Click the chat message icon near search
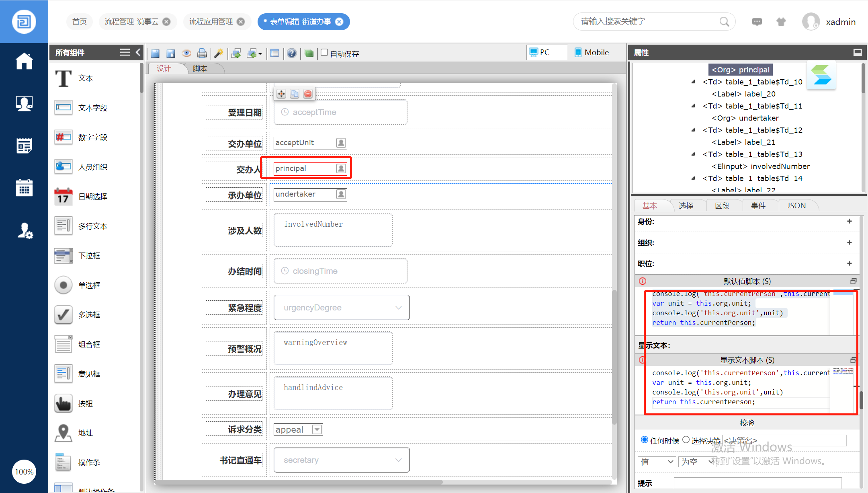 pos(757,22)
